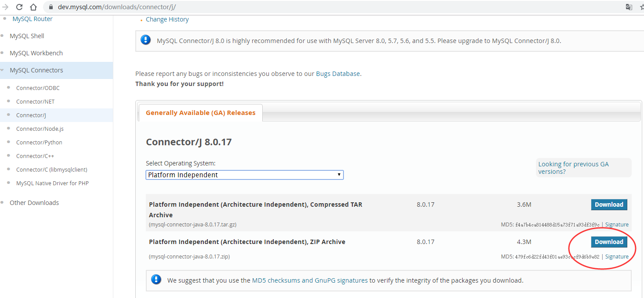The width and height of the screenshot is (644, 298).
Task: Select Connector/Python in sidebar
Action: tap(39, 142)
